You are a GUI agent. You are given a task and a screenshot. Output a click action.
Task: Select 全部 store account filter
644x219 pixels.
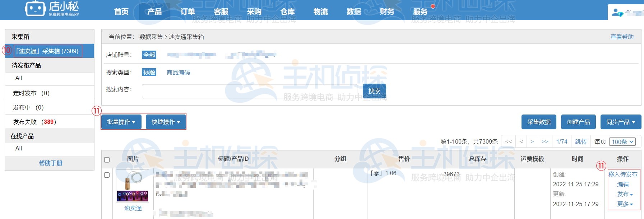[x=149, y=55]
